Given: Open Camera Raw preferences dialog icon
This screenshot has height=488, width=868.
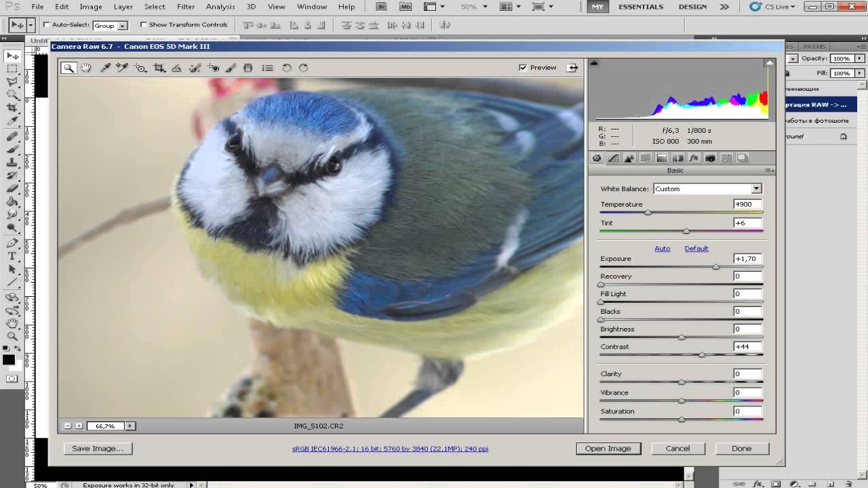Looking at the screenshot, I should pyautogui.click(x=268, y=68).
